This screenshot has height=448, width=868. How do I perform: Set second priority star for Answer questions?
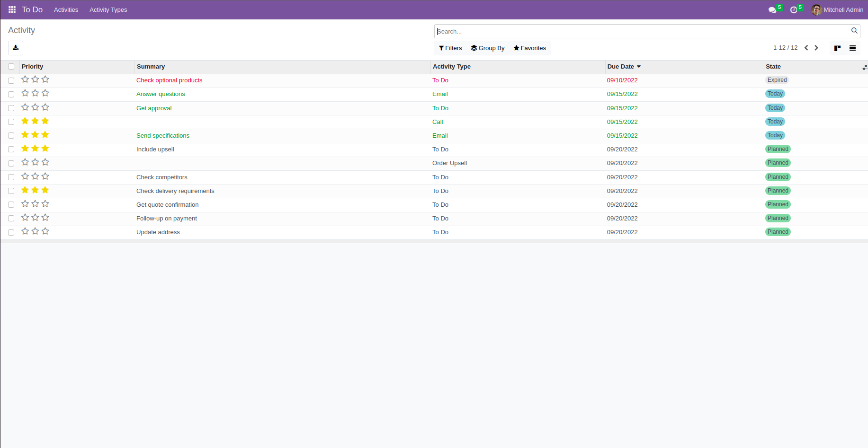click(35, 93)
